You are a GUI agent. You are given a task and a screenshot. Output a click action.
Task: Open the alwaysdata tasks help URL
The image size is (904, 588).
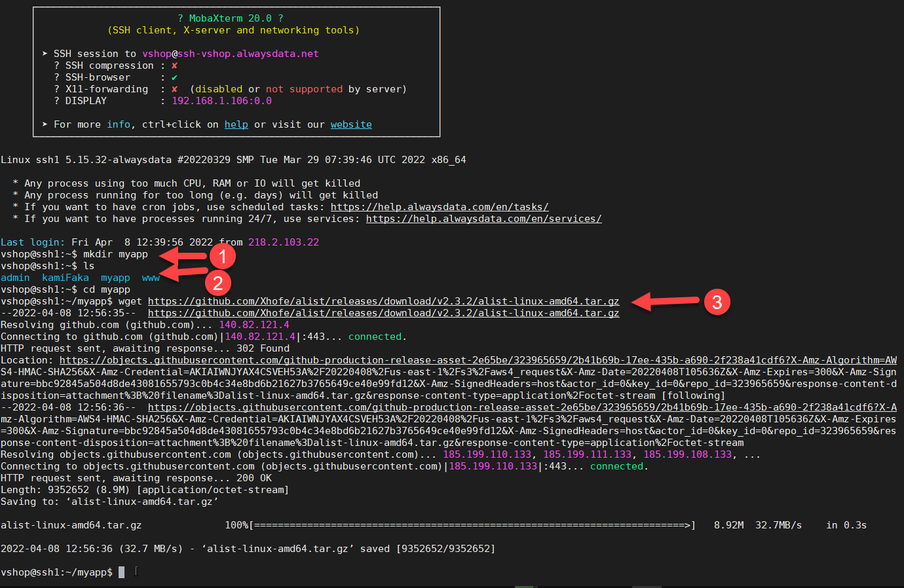[x=440, y=207]
